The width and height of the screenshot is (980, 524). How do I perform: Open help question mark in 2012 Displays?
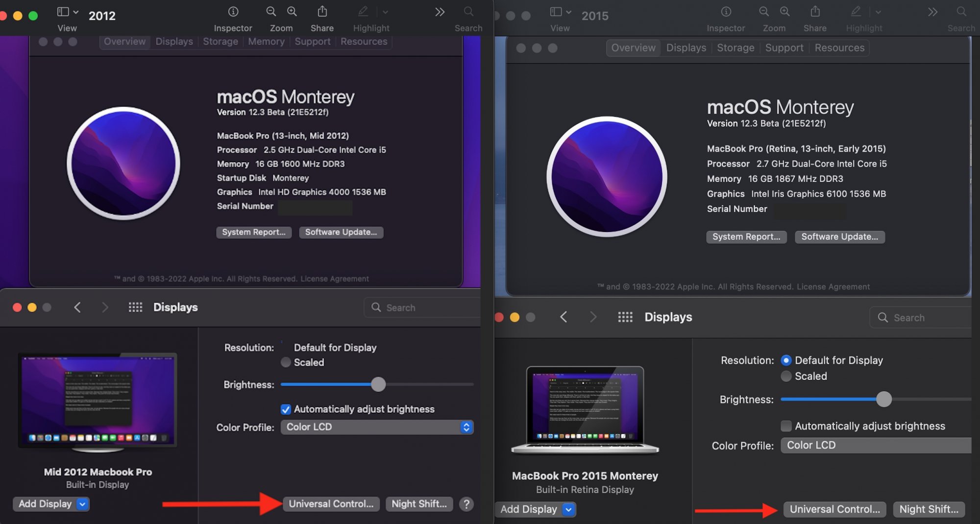tap(466, 504)
